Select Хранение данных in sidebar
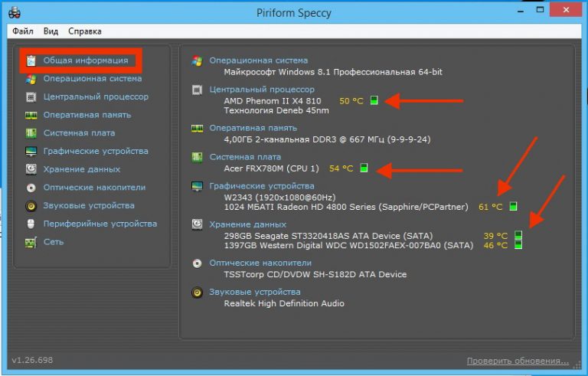 [x=82, y=169]
